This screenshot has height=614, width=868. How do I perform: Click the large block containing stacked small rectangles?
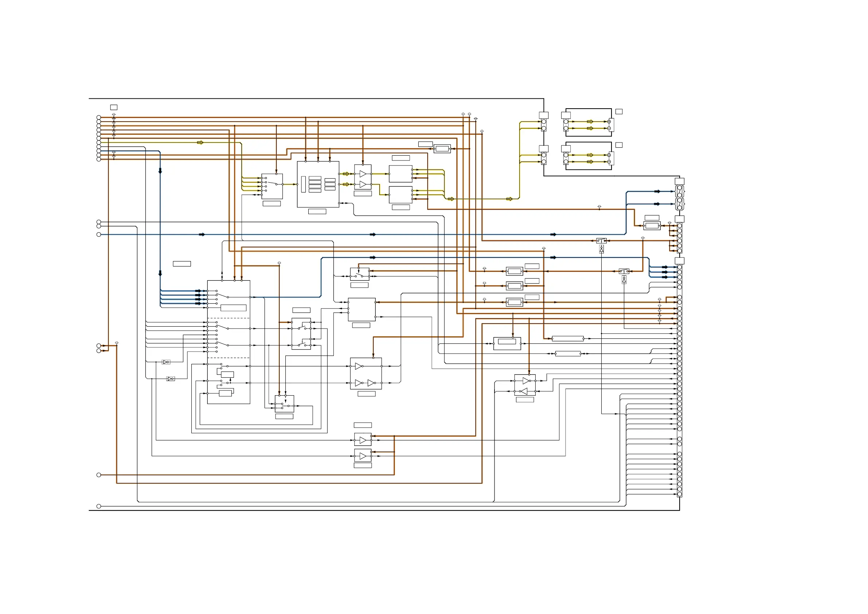point(318,184)
